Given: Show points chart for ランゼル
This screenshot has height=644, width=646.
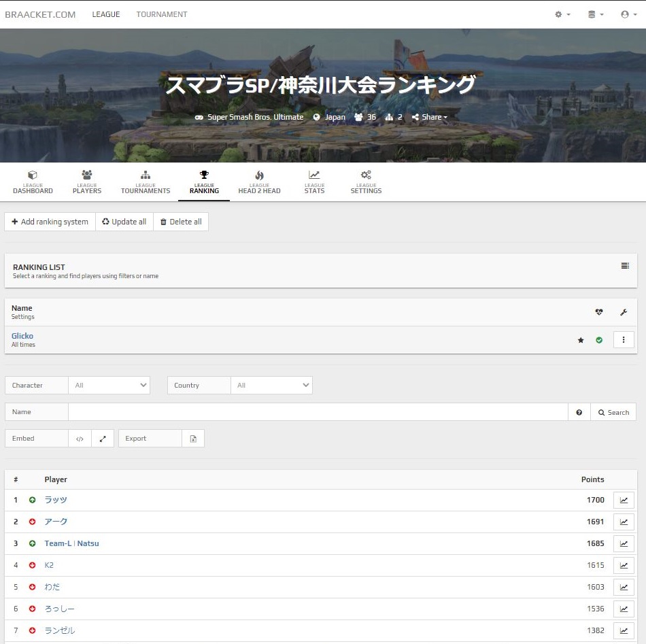Looking at the screenshot, I should tap(624, 631).
